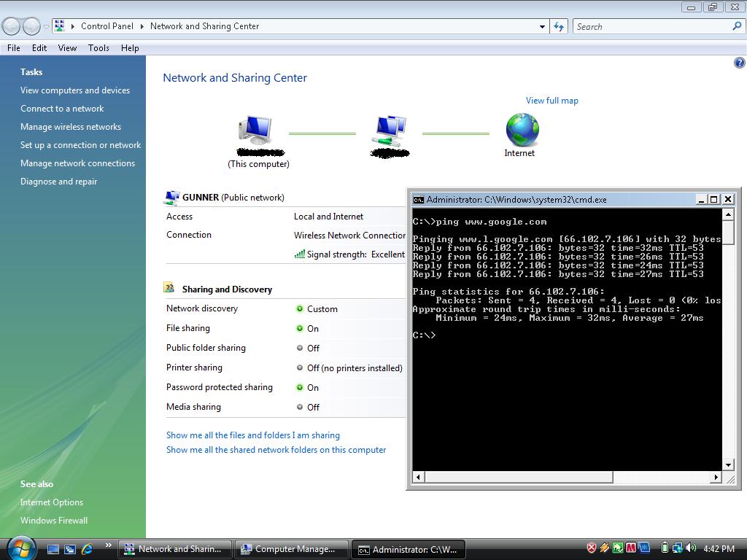
Task: Click the Forward navigation button
Action: coord(32,27)
